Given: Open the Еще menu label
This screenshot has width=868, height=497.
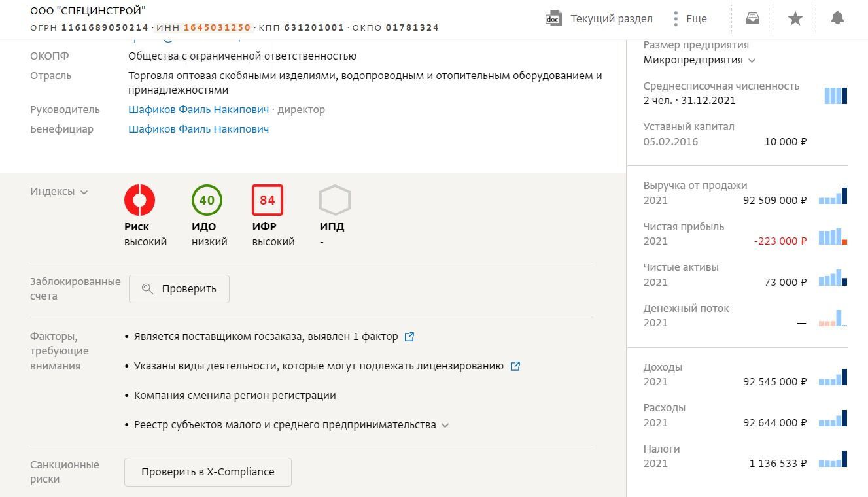Looking at the screenshot, I should coord(697,18).
